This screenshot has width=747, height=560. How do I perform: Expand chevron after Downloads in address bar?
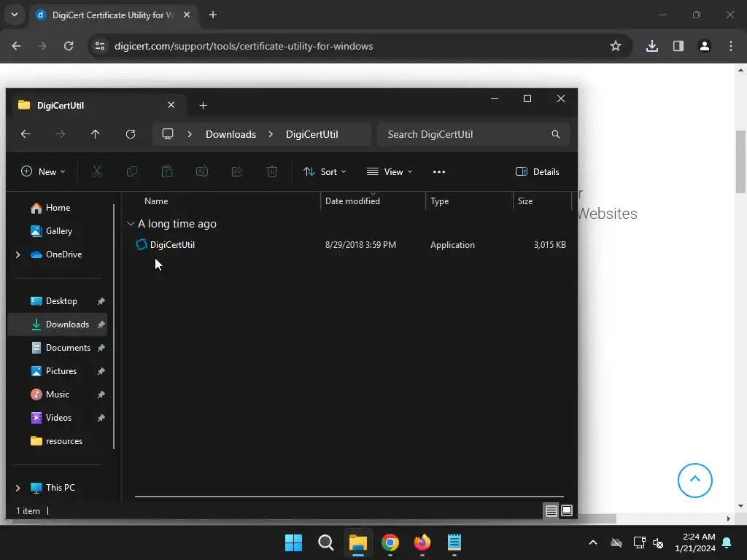271,134
